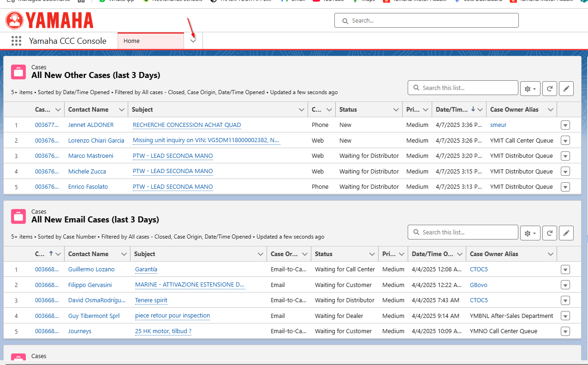Open contact Michele Zucca

[87, 171]
